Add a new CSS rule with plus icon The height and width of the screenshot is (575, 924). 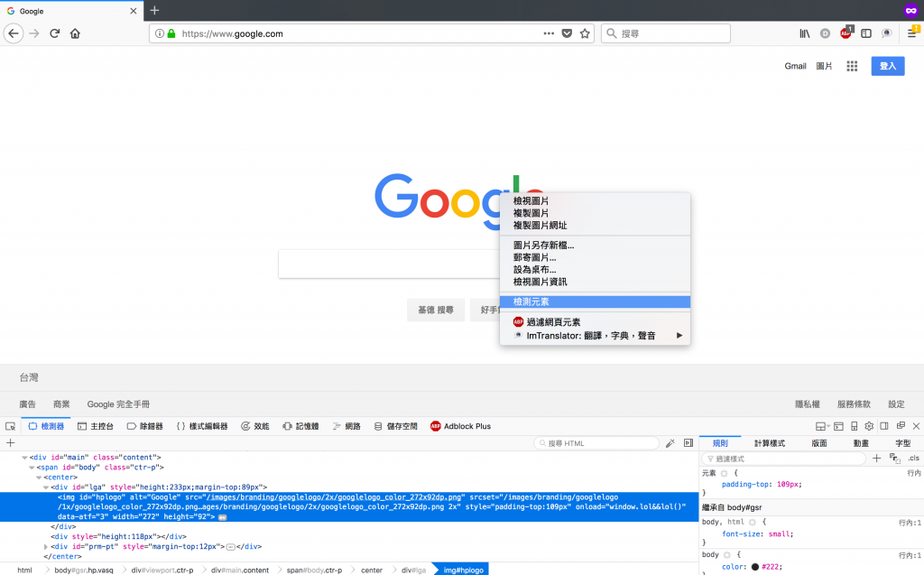[877, 459]
